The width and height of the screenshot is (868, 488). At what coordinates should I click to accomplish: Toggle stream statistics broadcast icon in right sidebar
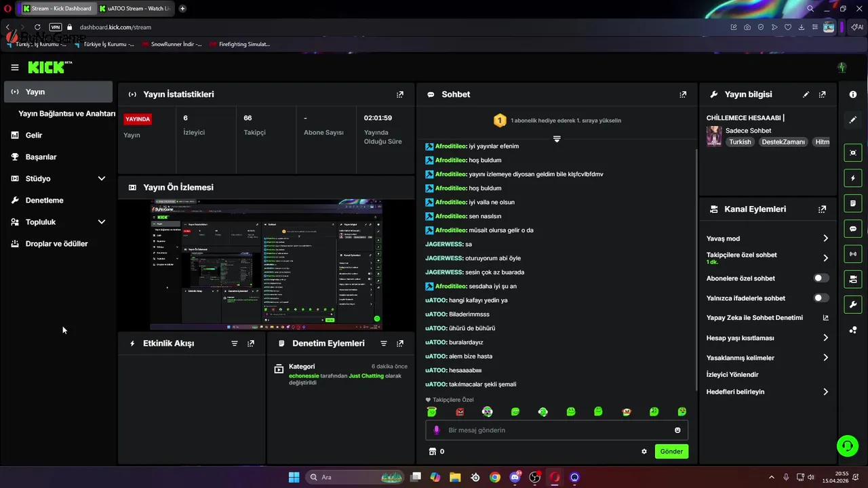(x=853, y=254)
